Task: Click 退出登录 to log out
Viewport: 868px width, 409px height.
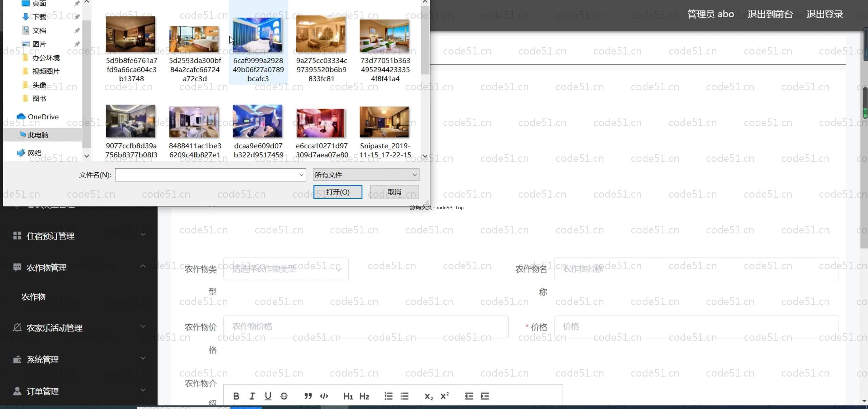Action: 825,14
